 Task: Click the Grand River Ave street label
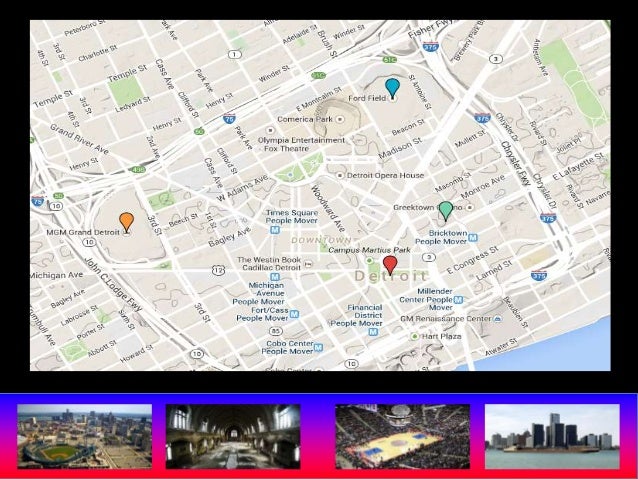point(79,139)
